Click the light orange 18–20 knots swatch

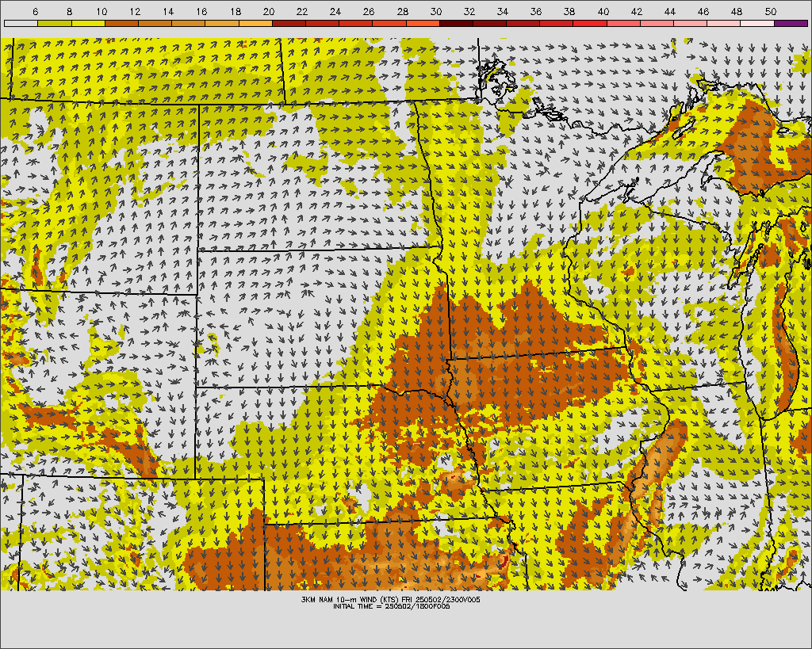point(255,23)
